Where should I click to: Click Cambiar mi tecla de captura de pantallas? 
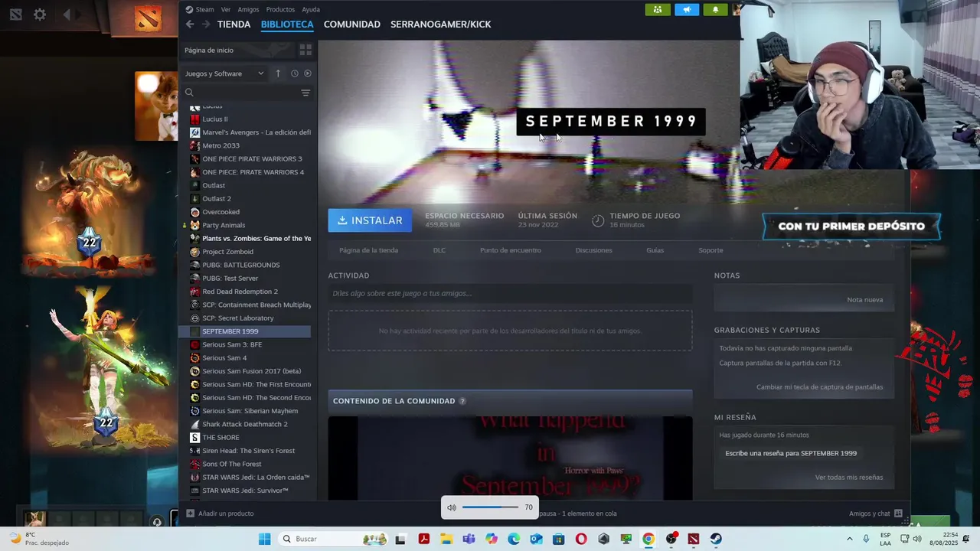tap(819, 387)
